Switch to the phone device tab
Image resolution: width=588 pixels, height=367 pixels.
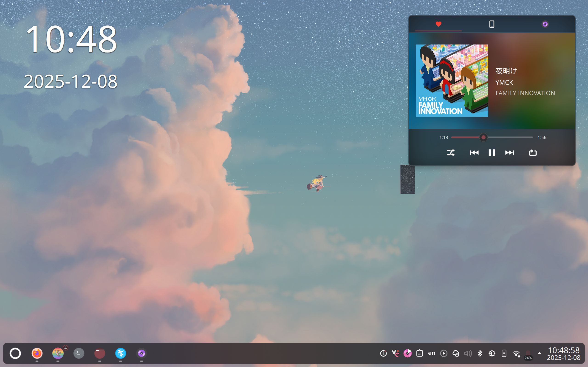coord(492,24)
